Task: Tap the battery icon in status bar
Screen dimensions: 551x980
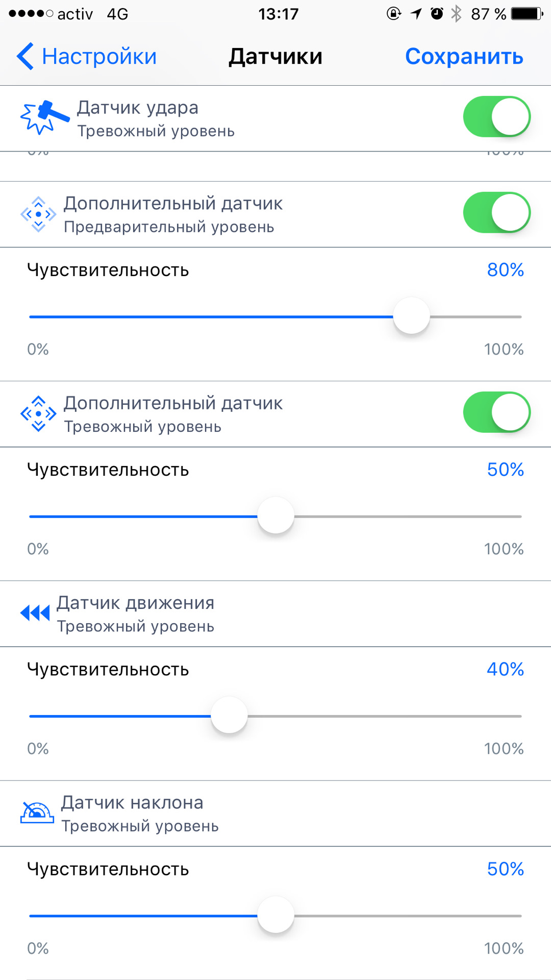Action: [527, 14]
